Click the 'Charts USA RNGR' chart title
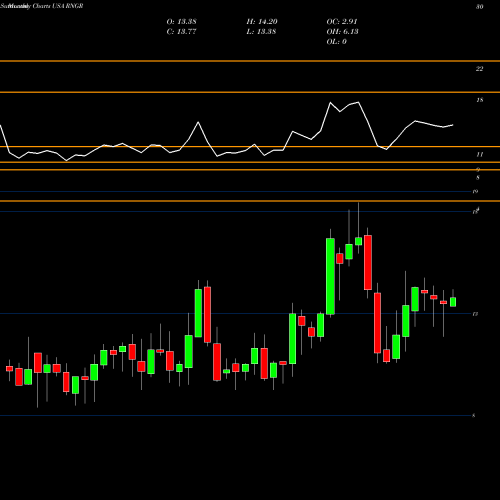The height and width of the screenshot is (500, 500). coord(57,6)
